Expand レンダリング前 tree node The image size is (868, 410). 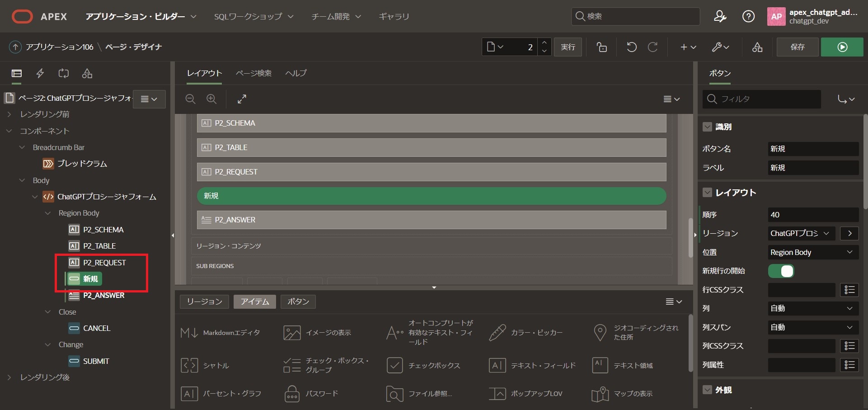pos(9,114)
